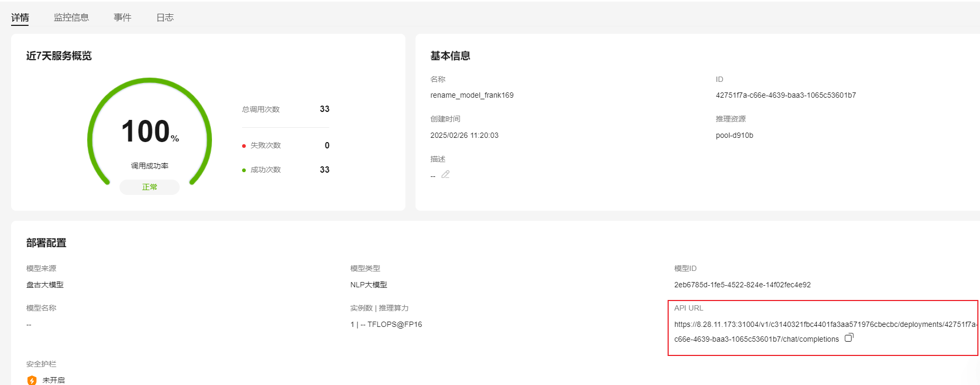Switch to the 监控信息 tab
This screenshot has height=385, width=980.
pos(71,17)
